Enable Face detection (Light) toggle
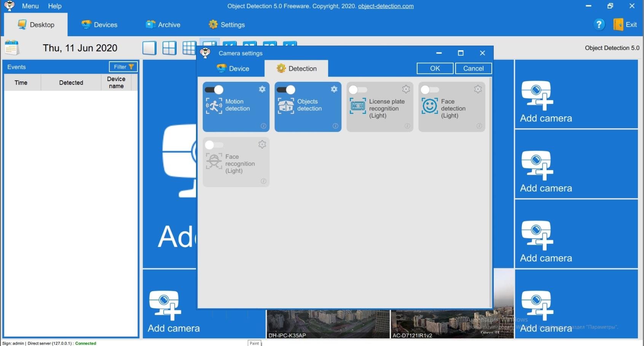This screenshot has height=346, width=644. [430, 90]
